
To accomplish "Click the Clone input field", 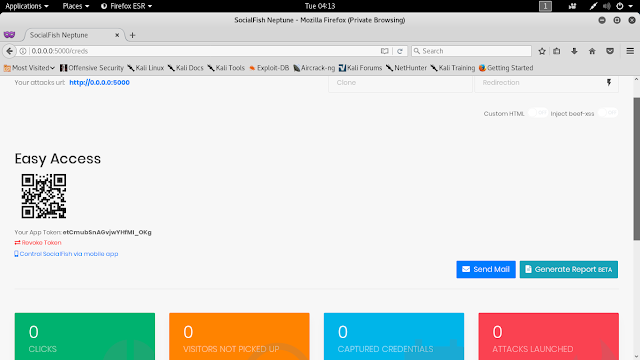I will coord(400,83).
